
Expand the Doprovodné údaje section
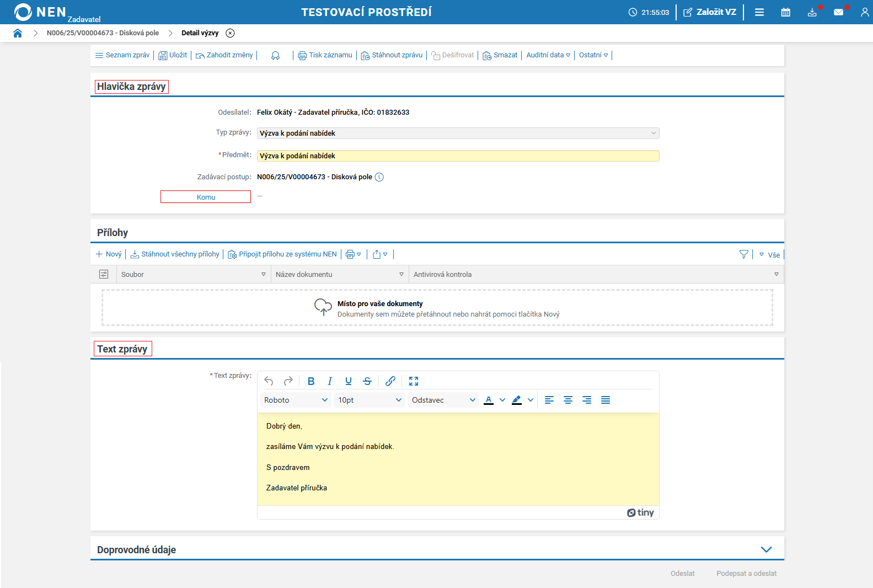pyautogui.click(x=766, y=549)
